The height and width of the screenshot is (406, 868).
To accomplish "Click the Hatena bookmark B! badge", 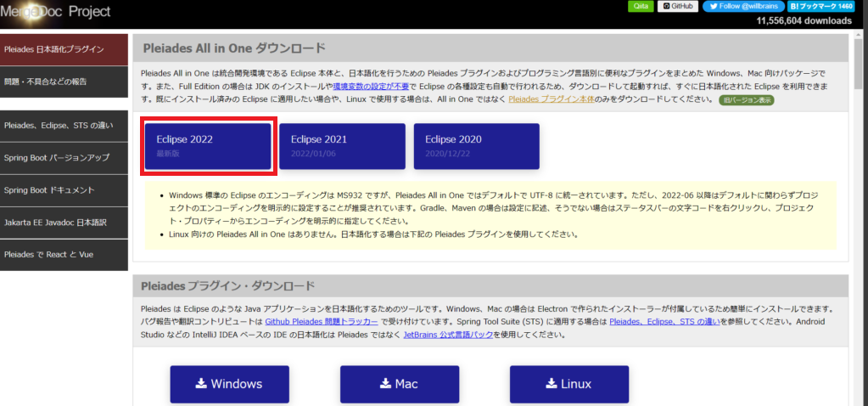I will tap(821, 6).
